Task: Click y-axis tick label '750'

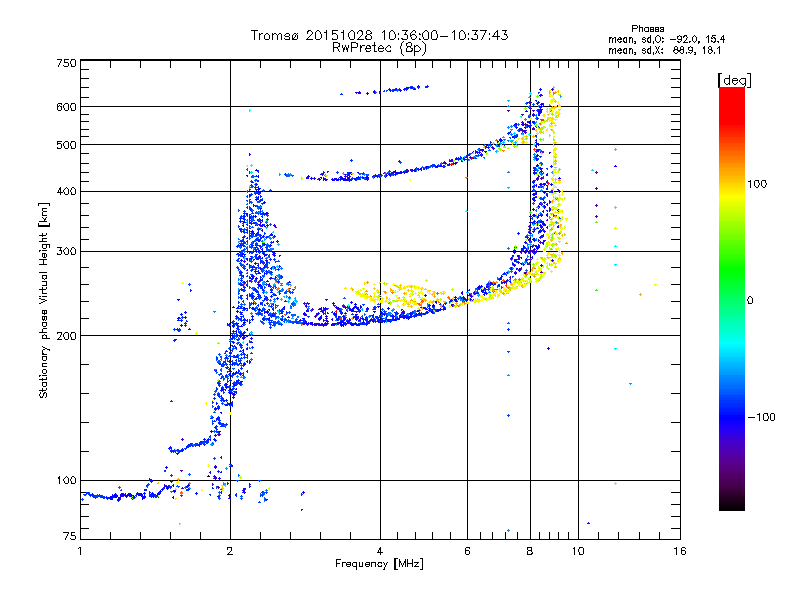Action: click(67, 63)
